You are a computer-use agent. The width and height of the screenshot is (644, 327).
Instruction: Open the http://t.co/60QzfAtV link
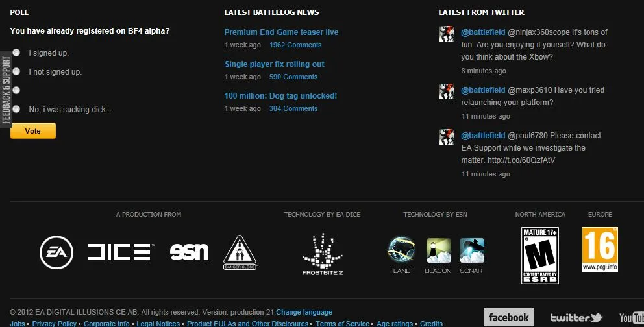[x=521, y=160]
